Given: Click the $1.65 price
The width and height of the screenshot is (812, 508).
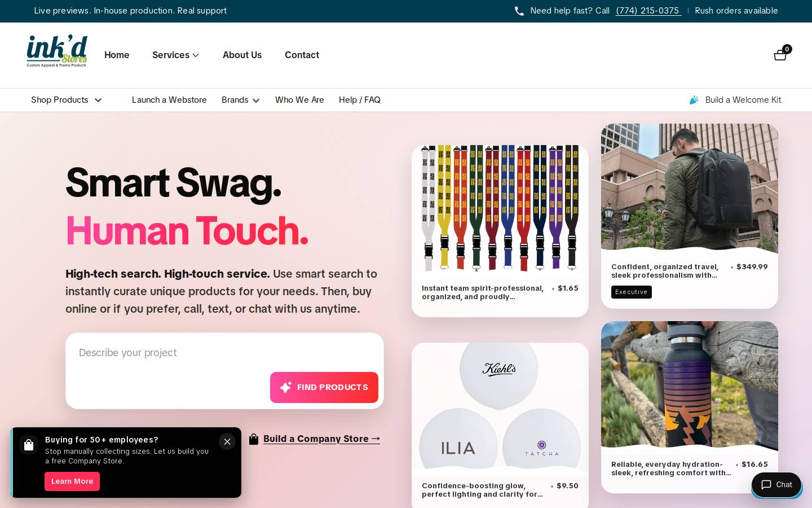Looking at the screenshot, I should click(568, 288).
